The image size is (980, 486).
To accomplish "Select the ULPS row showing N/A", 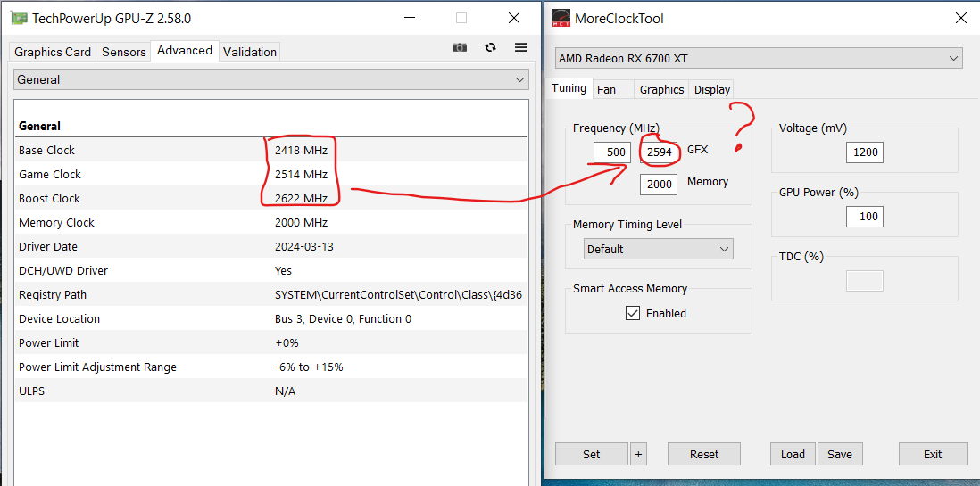I will [x=271, y=391].
